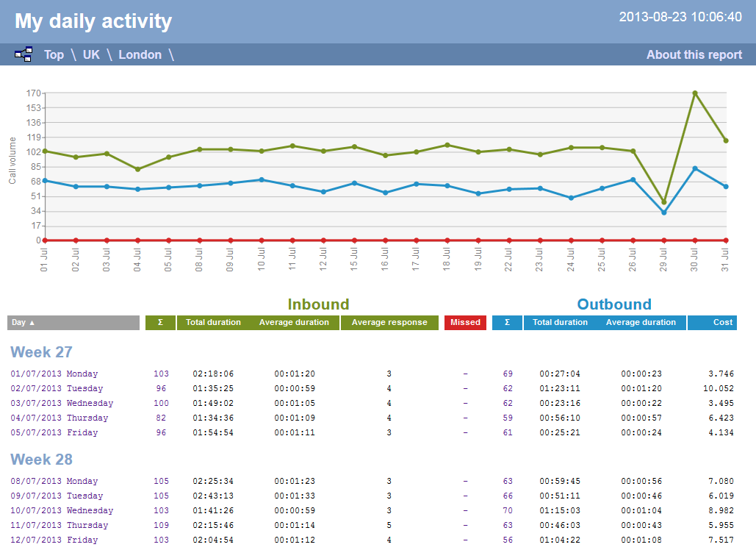Image resolution: width=756 pixels, height=550 pixels.
Task: Click the 30 Jul peak data point
Action: 694,93
